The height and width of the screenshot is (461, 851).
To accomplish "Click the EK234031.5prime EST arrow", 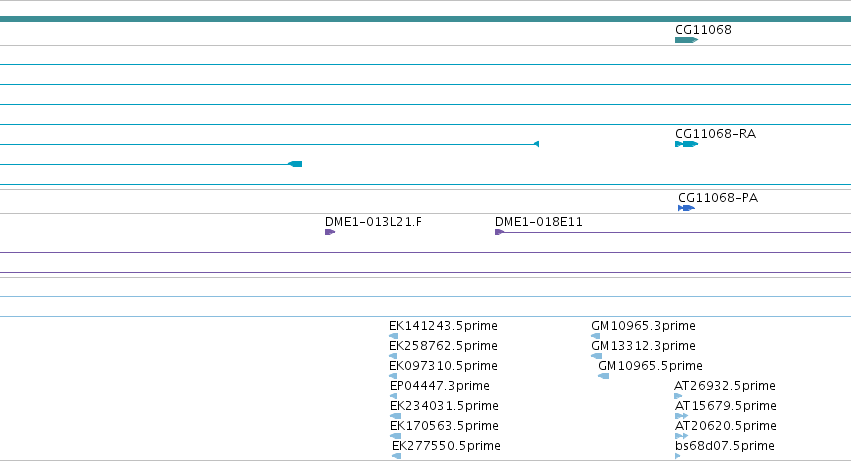I will click(396, 416).
